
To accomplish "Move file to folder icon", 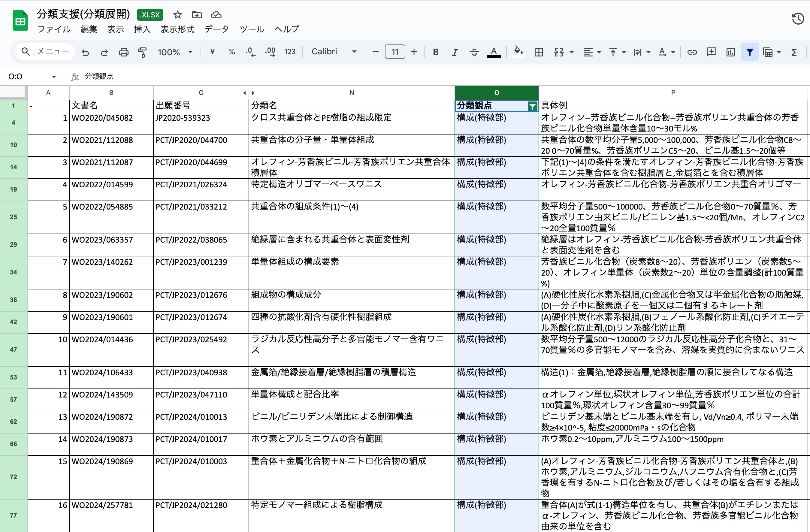I will point(197,15).
